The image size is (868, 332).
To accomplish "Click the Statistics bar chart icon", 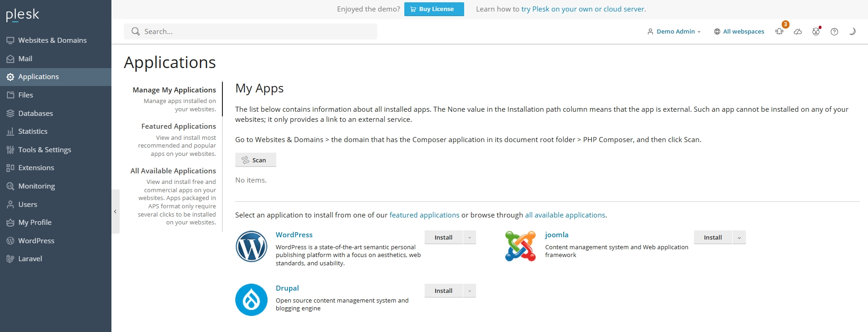I will point(10,132).
